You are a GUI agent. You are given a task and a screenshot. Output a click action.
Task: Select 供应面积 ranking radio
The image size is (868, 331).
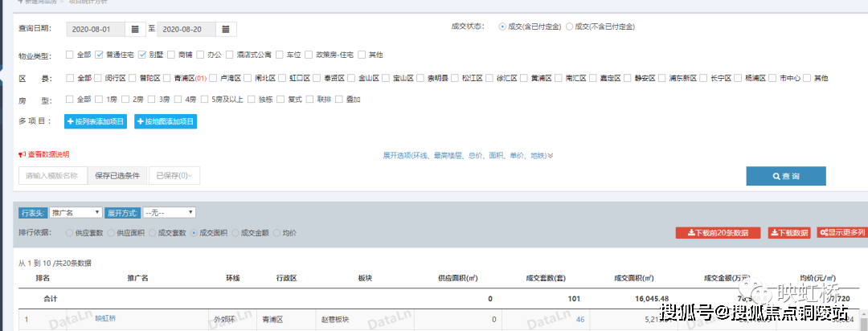tap(111, 233)
